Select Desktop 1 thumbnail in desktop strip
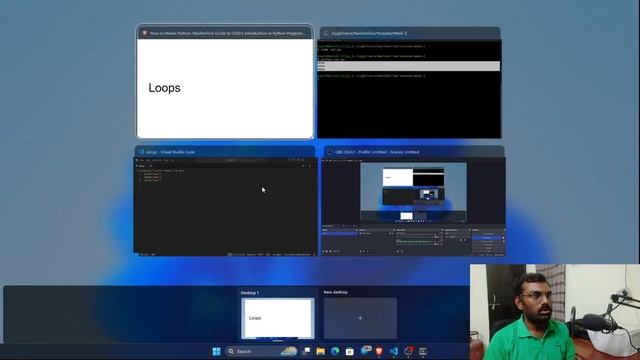This screenshot has width=640, height=360. click(278, 318)
